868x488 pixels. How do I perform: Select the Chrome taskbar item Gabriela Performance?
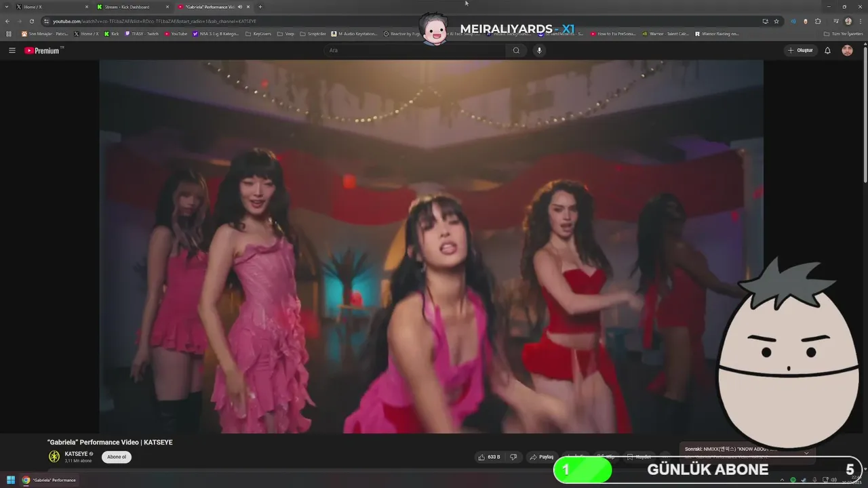click(50, 480)
